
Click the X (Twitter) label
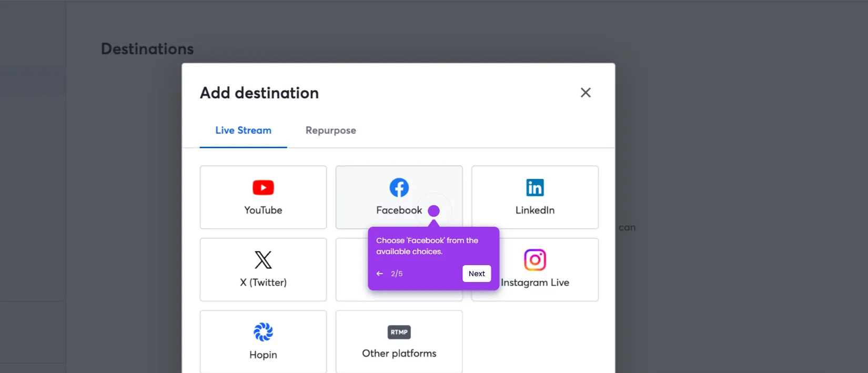point(263,283)
